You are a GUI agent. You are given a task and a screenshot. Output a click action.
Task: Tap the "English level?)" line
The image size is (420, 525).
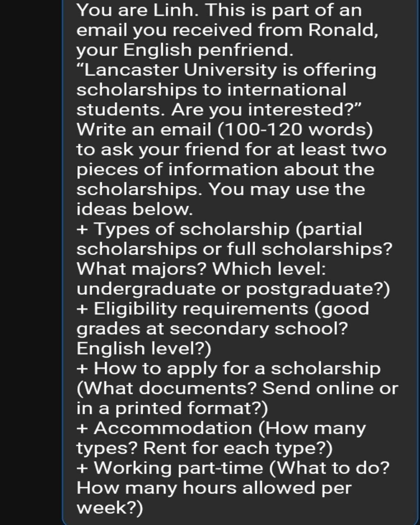(x=144, y=349)
